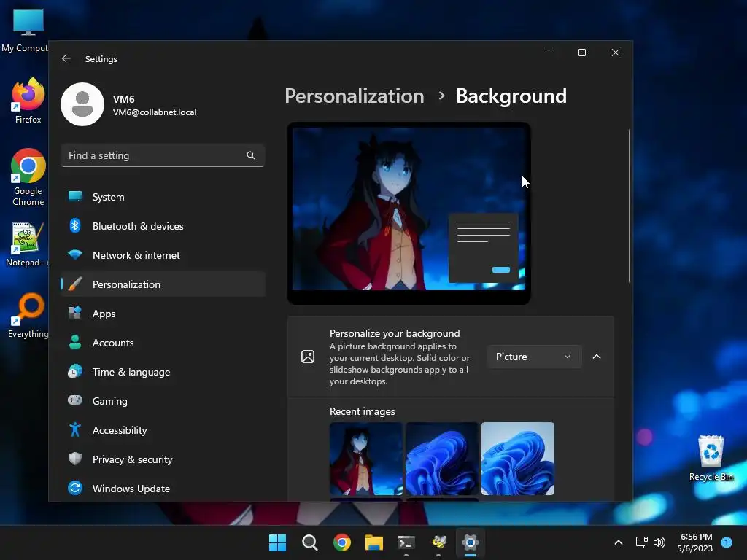
Task: Open taskbar Search icon
Action: 309,542
